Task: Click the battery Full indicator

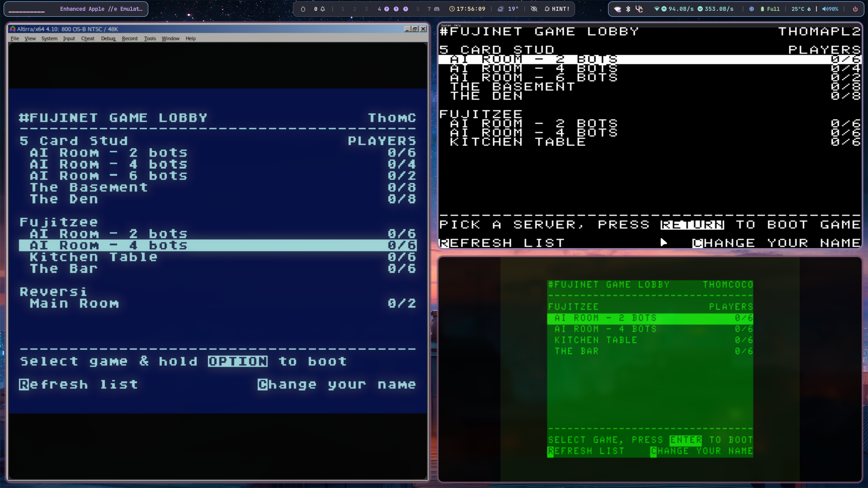Action: (x=770, y=9)
